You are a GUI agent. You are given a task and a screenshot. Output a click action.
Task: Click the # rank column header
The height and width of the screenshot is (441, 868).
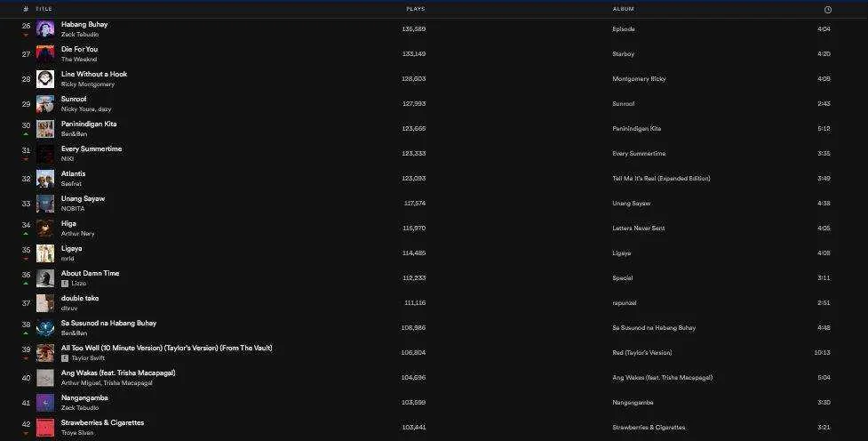(26, 9)
